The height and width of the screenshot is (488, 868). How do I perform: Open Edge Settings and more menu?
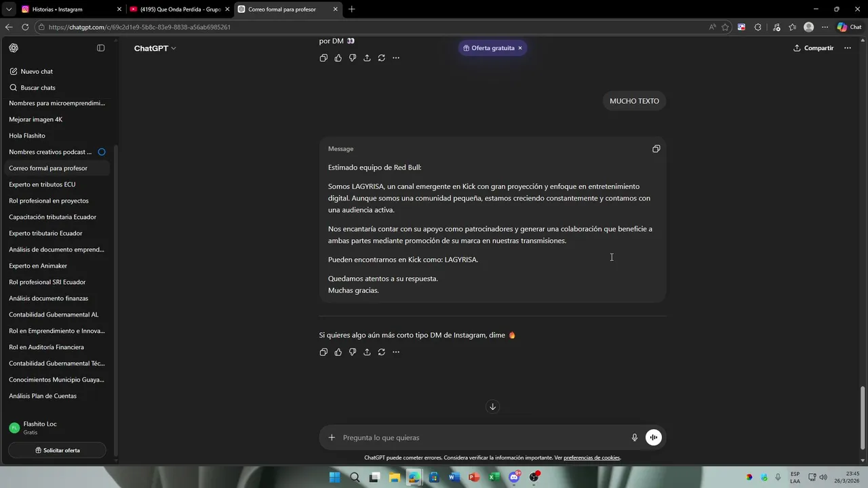825,27
